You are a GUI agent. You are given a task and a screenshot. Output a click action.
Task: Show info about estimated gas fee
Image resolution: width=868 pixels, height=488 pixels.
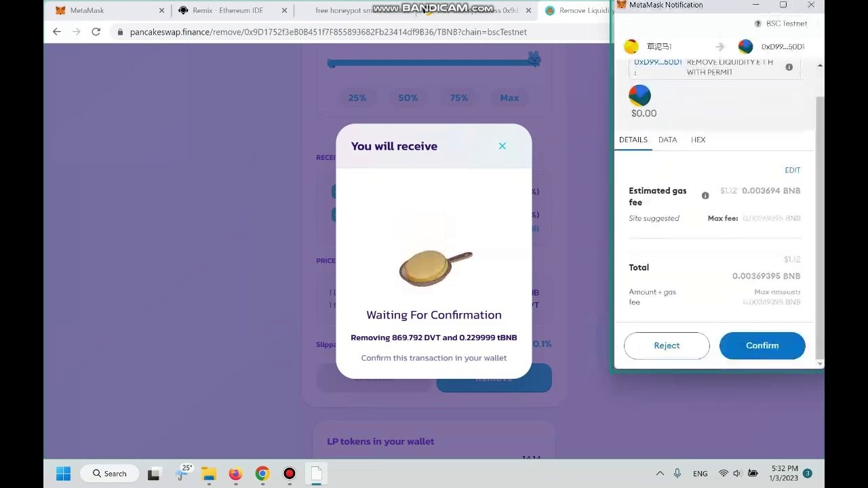pyautogui.click(x=705, y=196)
